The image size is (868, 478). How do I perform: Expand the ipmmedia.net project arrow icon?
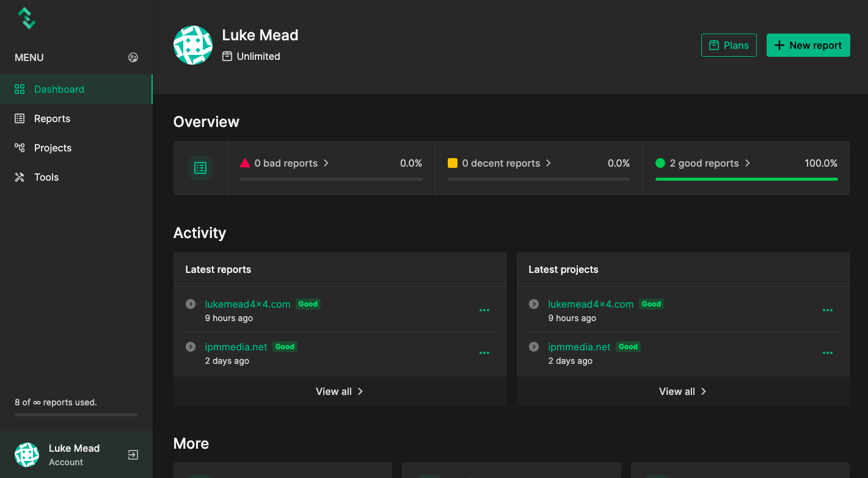(534, 347)
